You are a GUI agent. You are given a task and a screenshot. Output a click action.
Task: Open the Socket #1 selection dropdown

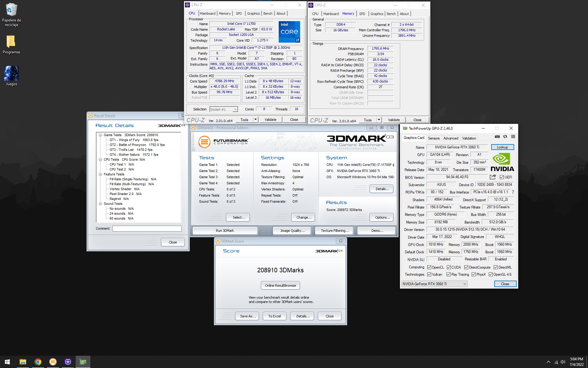point(224,109)
